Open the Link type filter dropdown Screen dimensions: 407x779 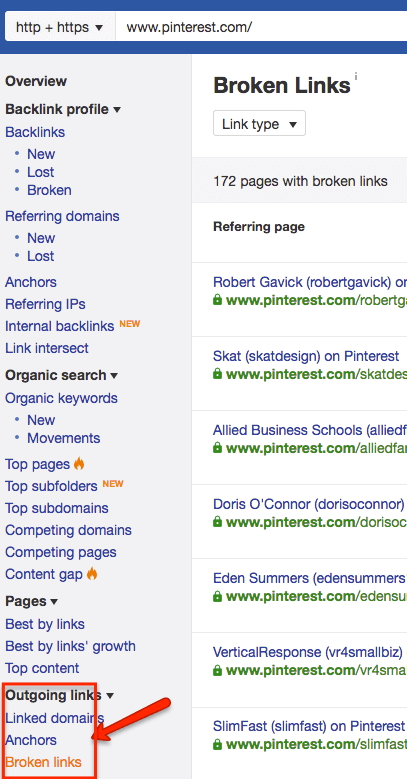259,124
